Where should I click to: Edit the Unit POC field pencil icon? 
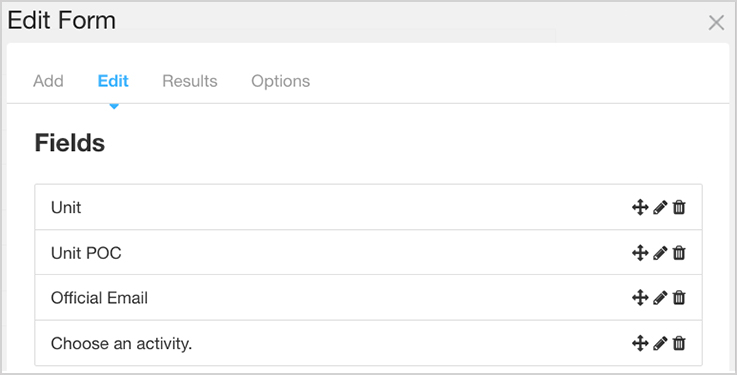point(660,253)
